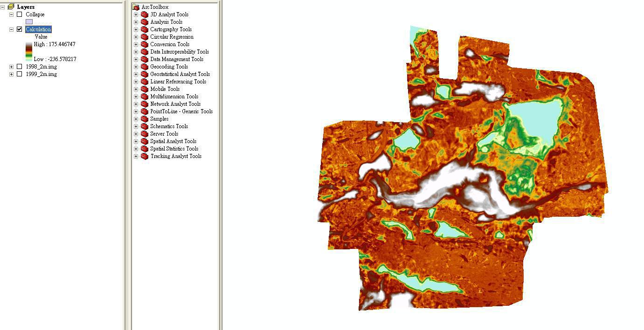Open the Collapse layer lavender symbol swatch

[x=29, y=22]
